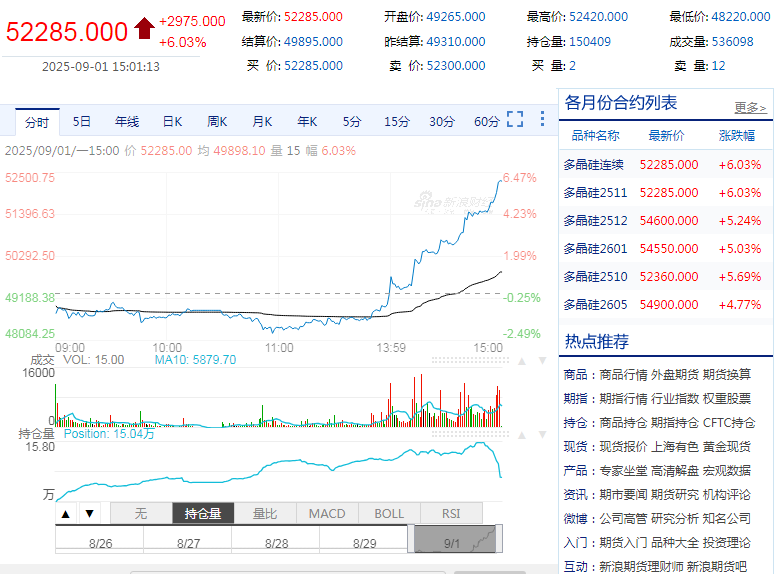777x574 pixels.
Task: Click the black up triangle below the chart
Action: (65, 514)
